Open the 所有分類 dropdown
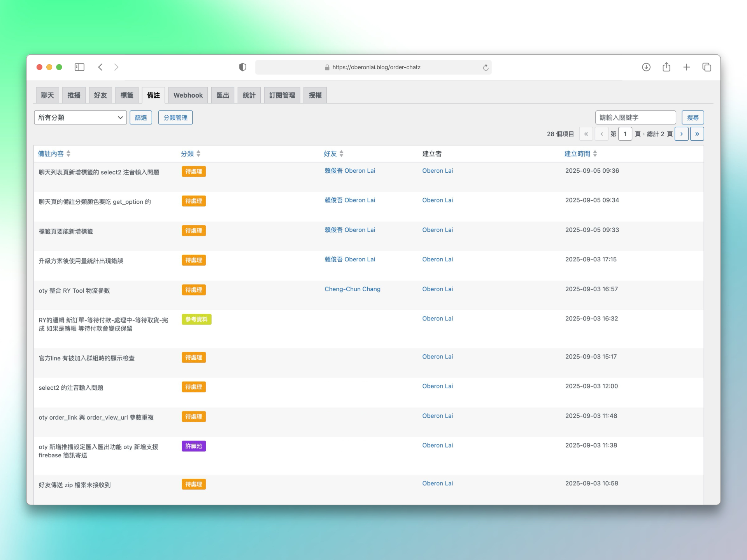747x560 pixels. pos(80,117)
